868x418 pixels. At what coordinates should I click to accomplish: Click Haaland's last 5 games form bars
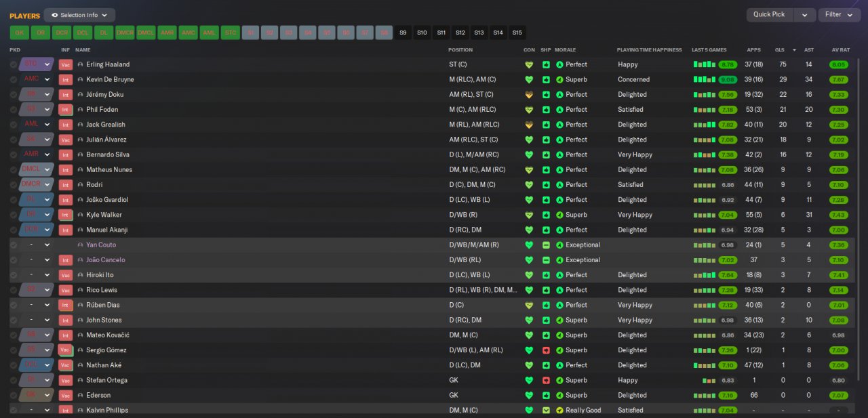(x=704, y=65)
